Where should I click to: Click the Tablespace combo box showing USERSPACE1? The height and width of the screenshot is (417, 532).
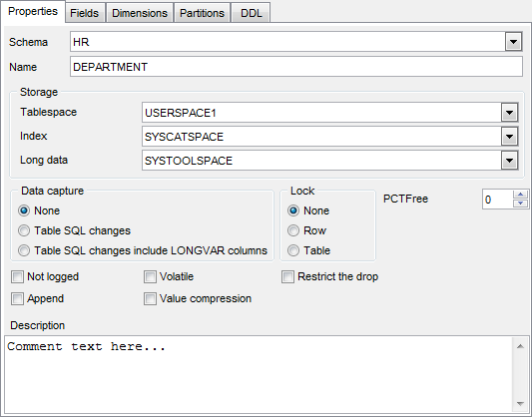(x=329, y=113)
